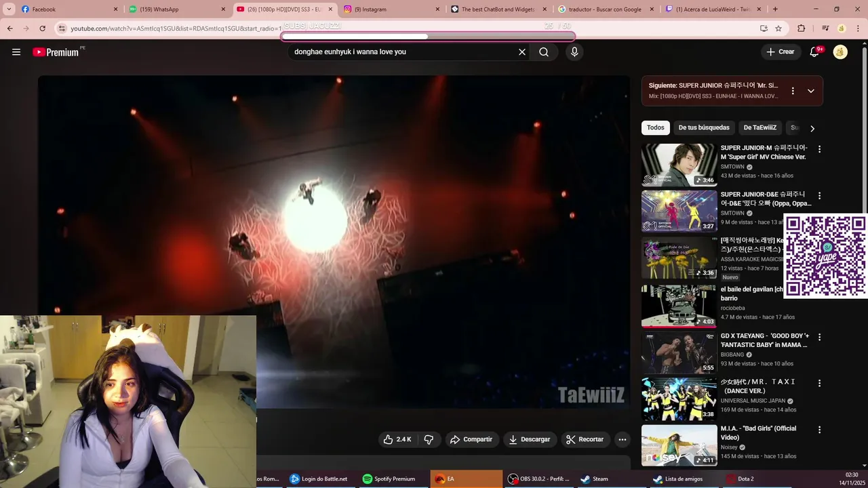Screen dimensions: 868x488
Task: Select the De tus búsquedas chip
Action: [x=704, y=127]
